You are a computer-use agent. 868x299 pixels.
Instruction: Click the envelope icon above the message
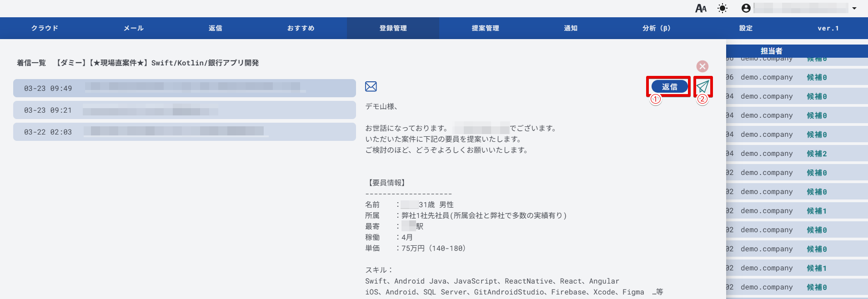[x=371, y=86]
